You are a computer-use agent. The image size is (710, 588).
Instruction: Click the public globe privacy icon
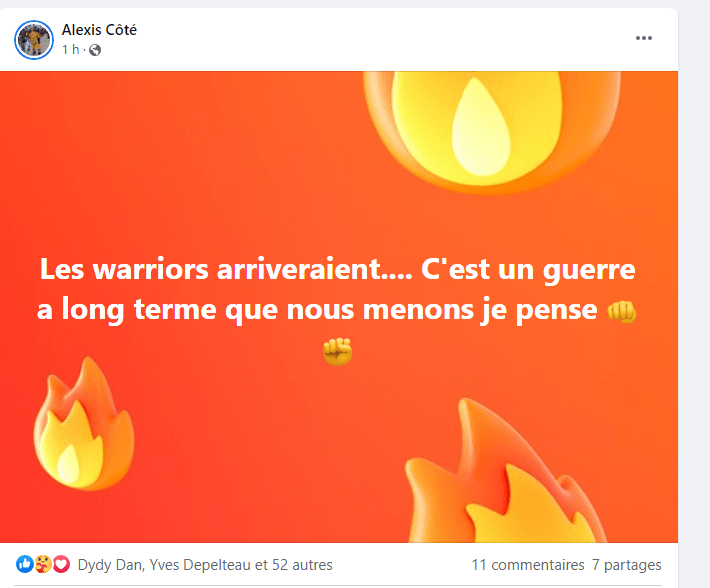pos(95,50)
